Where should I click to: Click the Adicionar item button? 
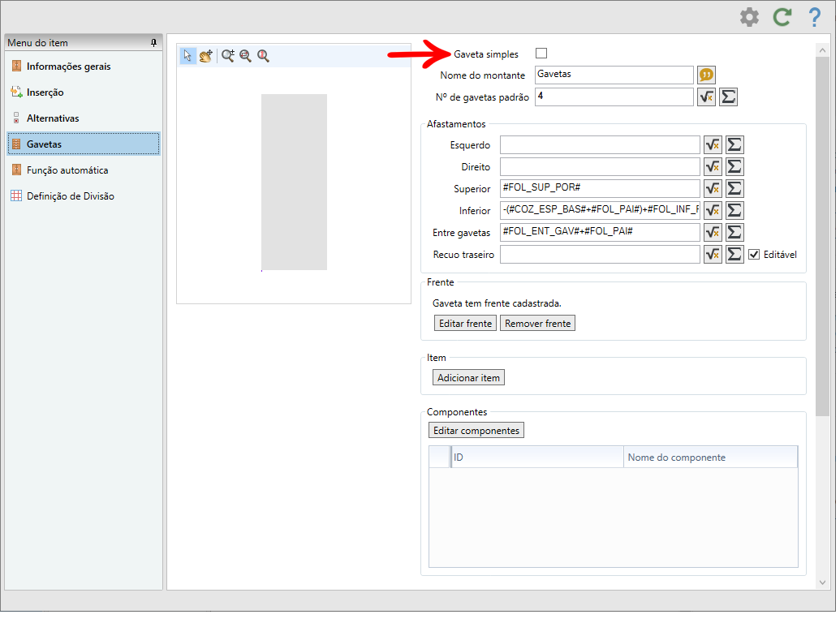pyautogui.click(x=469, y=378)
